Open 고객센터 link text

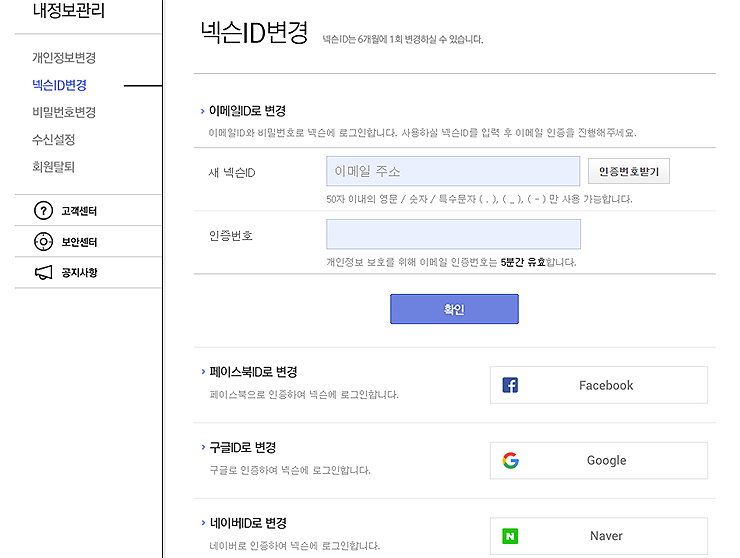pyautogui.click(x=79, y=211)
